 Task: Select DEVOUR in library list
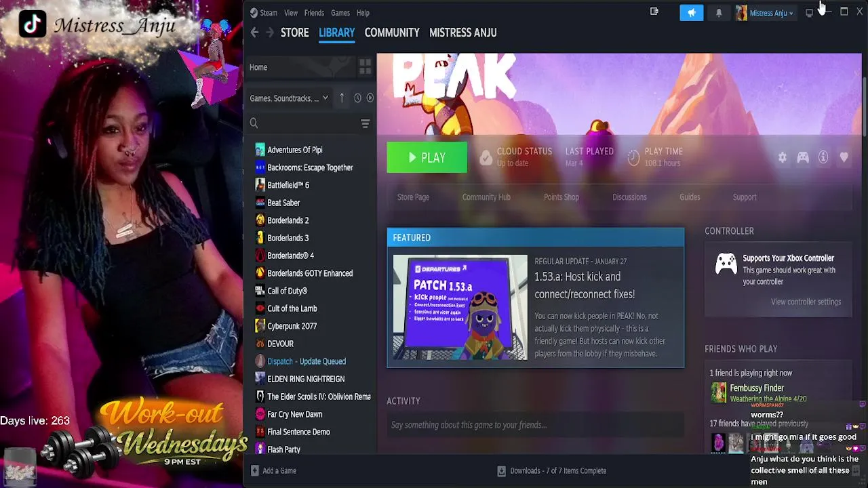tap(280, 344)
